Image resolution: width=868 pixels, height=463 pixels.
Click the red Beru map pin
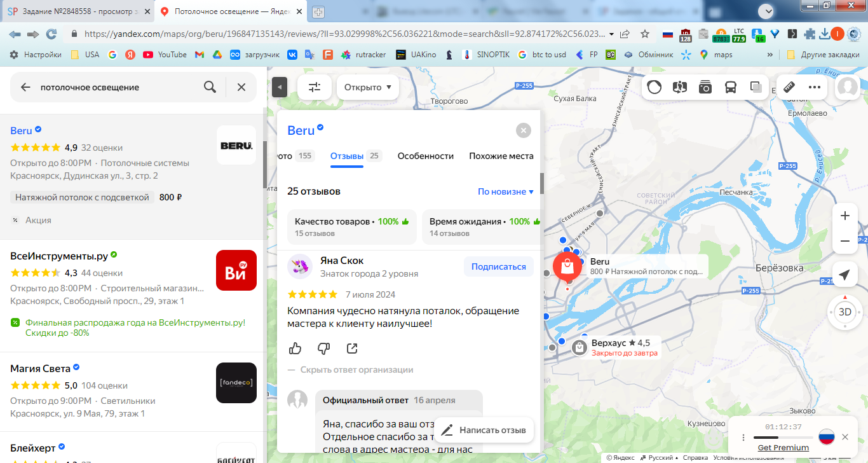(567, 268)
